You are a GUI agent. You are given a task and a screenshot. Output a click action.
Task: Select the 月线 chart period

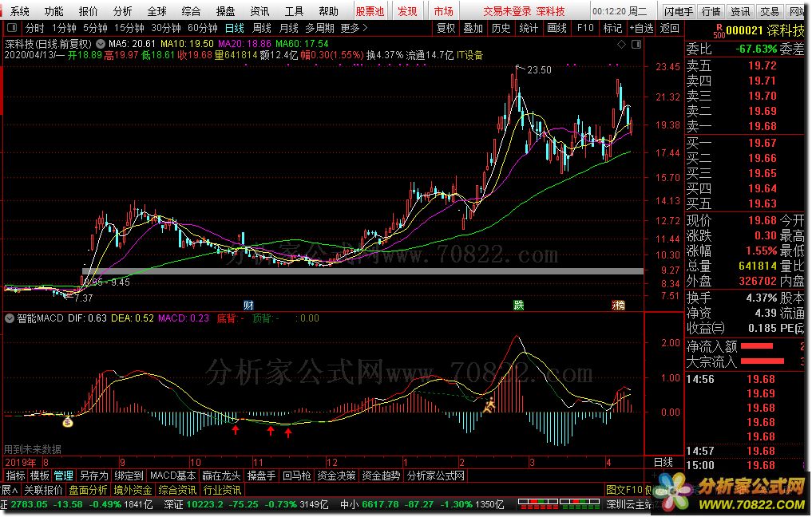288,28
